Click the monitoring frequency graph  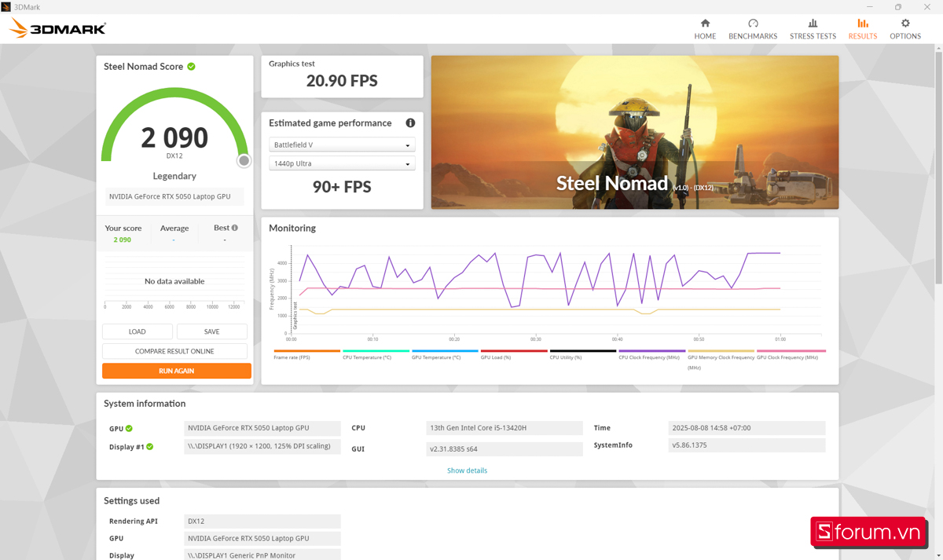coord(554,291)
